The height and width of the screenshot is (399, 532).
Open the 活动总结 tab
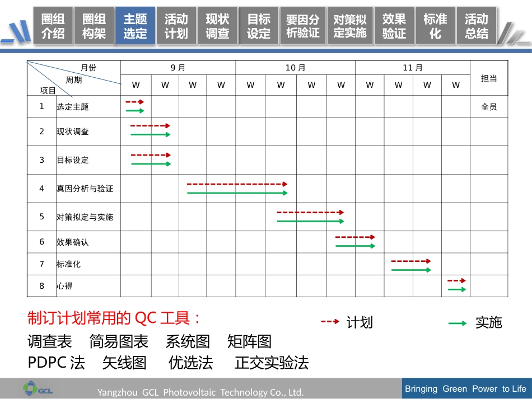coord(477,26)
